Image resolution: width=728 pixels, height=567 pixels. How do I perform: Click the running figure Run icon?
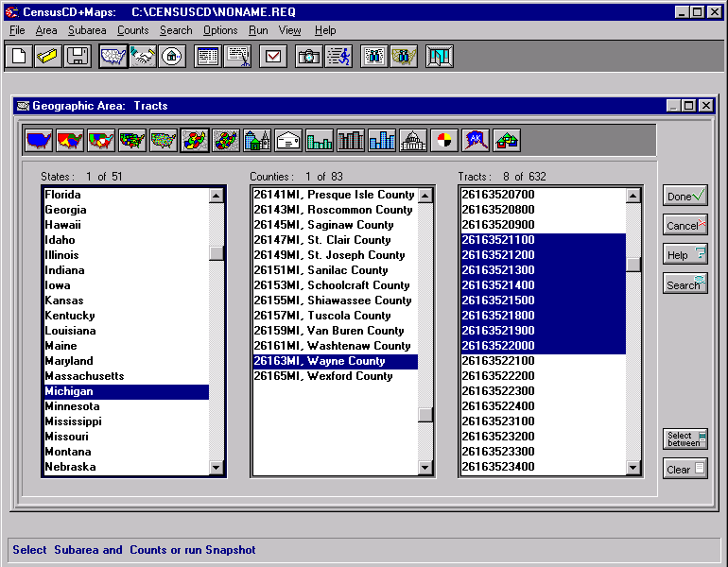338,57
